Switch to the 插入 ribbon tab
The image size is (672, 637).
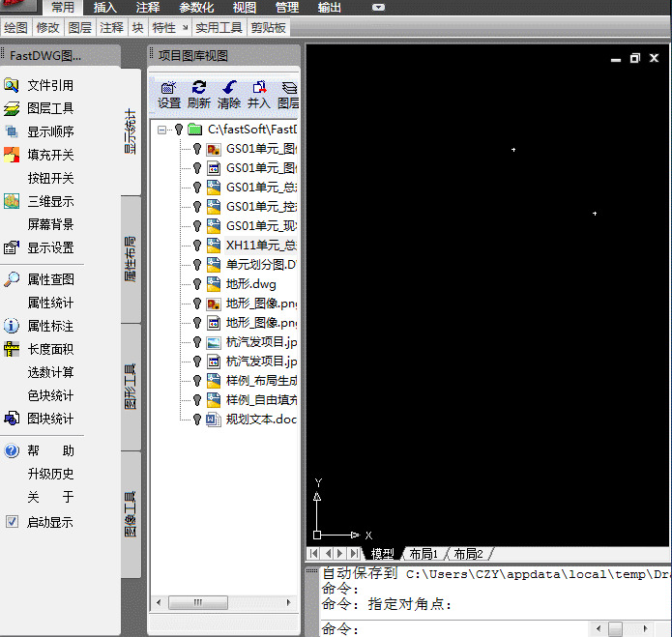[105, 8]
